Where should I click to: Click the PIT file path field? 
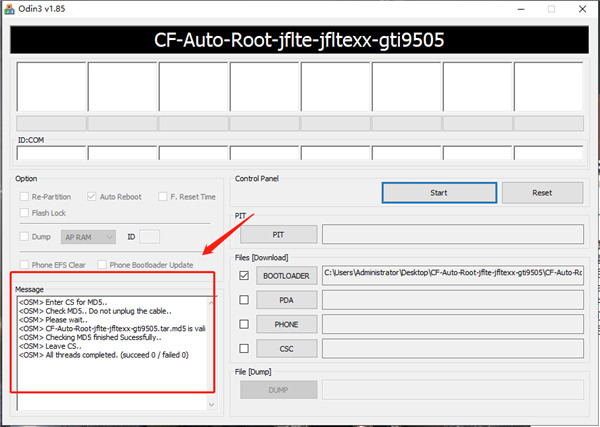453,235
